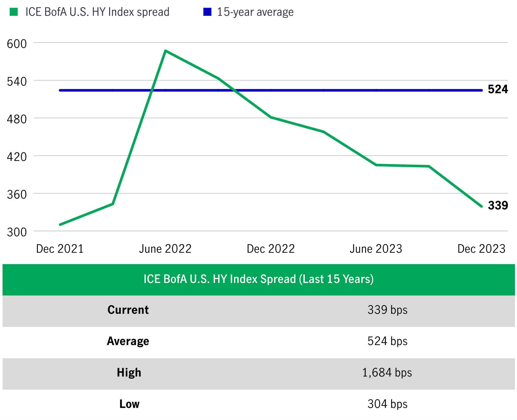Click the green line's peak above June 2022
This screenshot has height=420, width=517.
pyautogui.click(x=165, y=51)
